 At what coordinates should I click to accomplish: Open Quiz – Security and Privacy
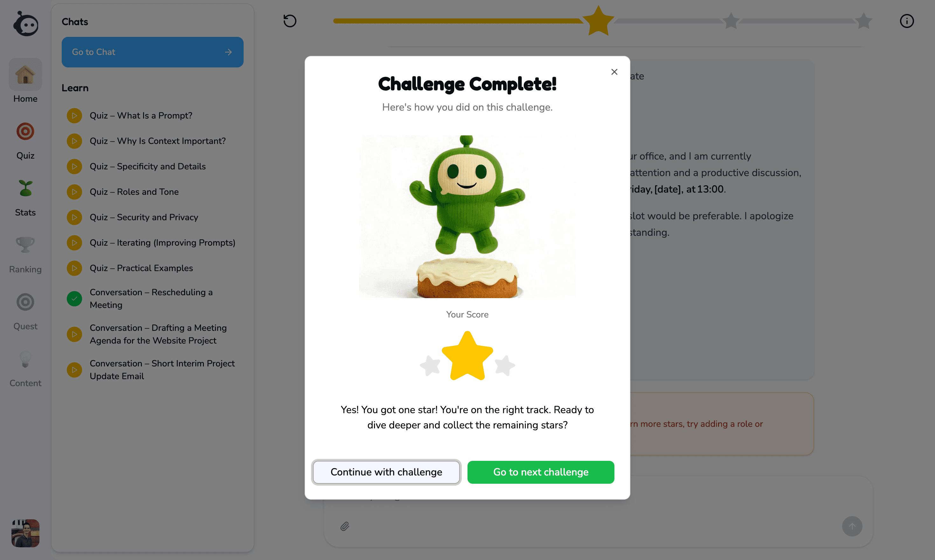tap(74, 217)
